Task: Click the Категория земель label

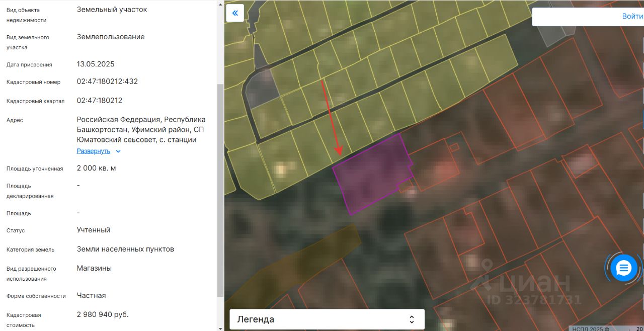Action: (30, 250)
